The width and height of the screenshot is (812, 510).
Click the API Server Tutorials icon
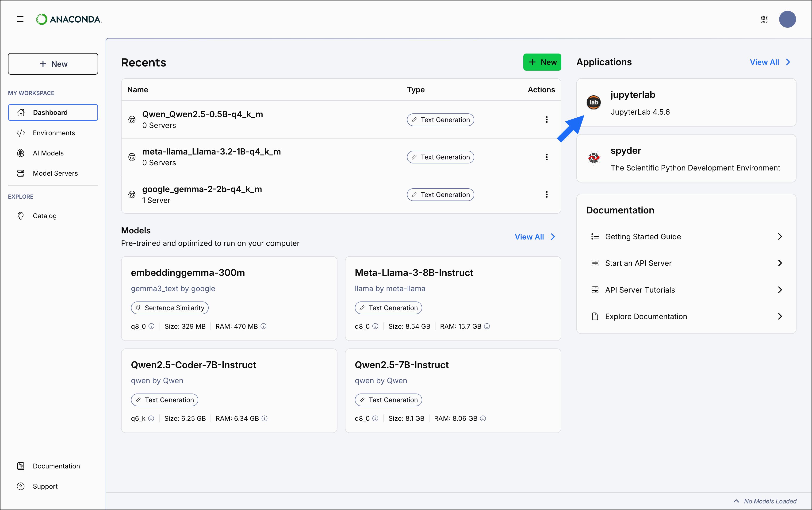pos(595,290)
